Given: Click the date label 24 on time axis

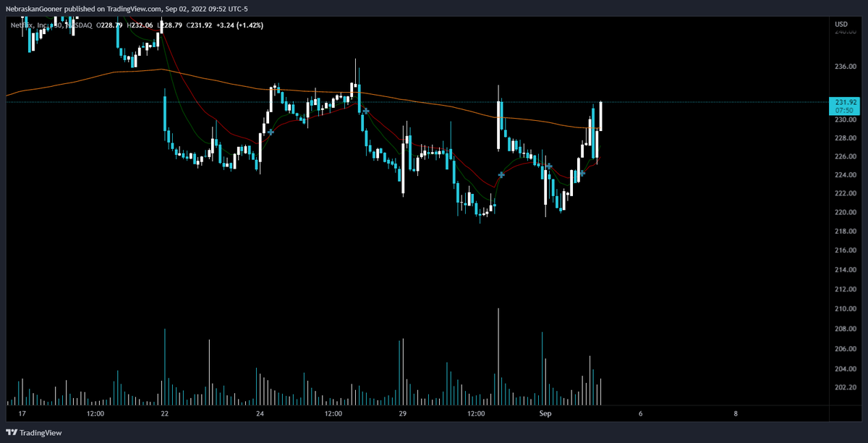Looking at the screenshot, I should click(260, 414).
